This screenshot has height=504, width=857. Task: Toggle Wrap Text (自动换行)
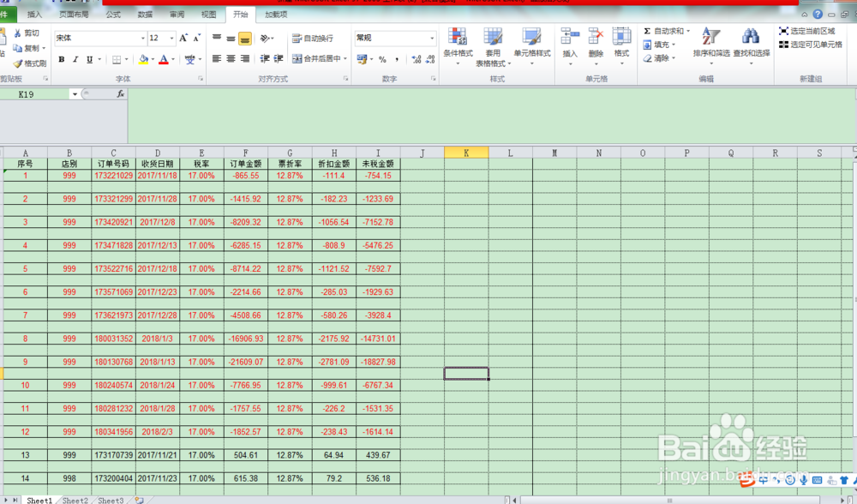[x=313, y=39]
